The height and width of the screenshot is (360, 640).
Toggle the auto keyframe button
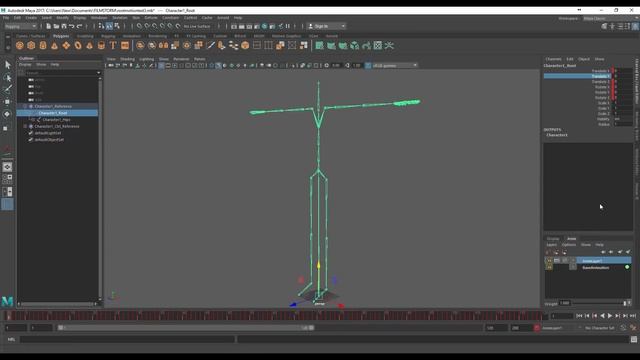(623, 328)
